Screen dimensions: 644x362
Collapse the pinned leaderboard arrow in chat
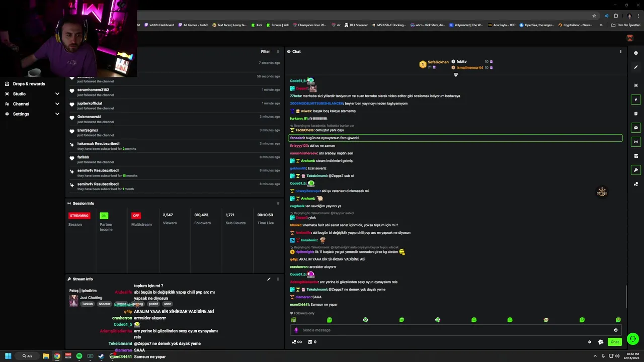click(456, 75)
